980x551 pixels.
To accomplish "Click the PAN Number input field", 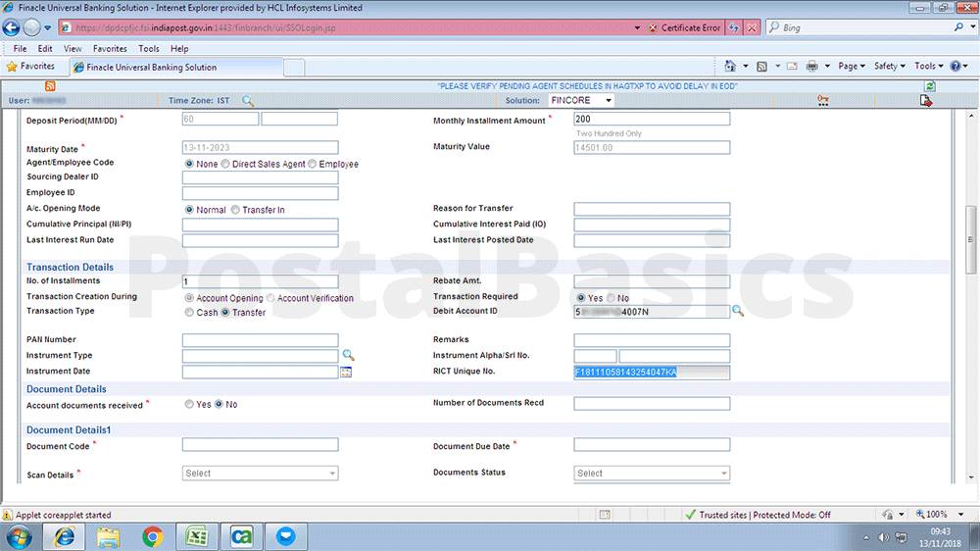I will point(260,340).
